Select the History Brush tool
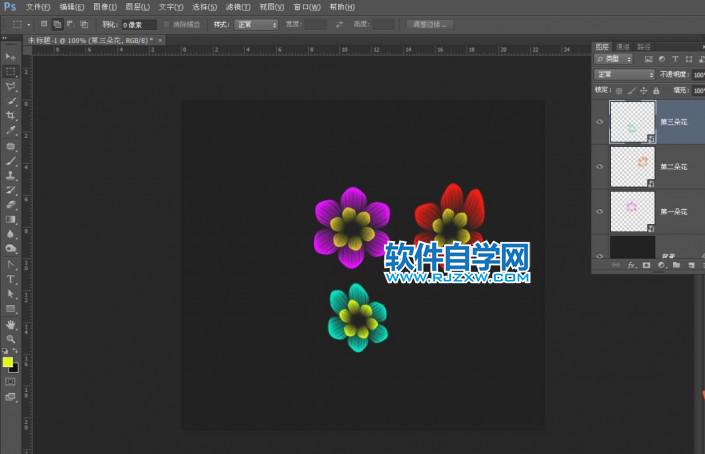Screen dimensions: 705x454 pos(10,190)
